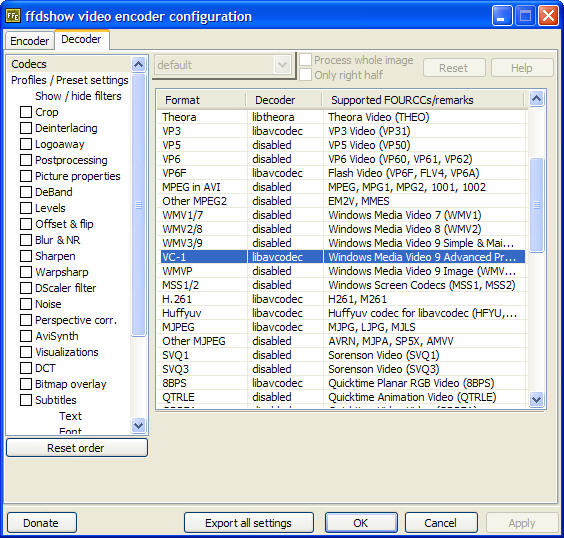Enable Perspective corr. checkbox

point(26,320)
